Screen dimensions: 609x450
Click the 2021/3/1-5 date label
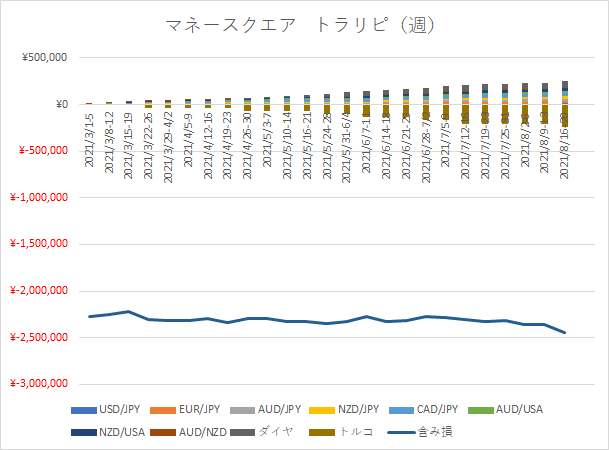(x=89, y=140)
